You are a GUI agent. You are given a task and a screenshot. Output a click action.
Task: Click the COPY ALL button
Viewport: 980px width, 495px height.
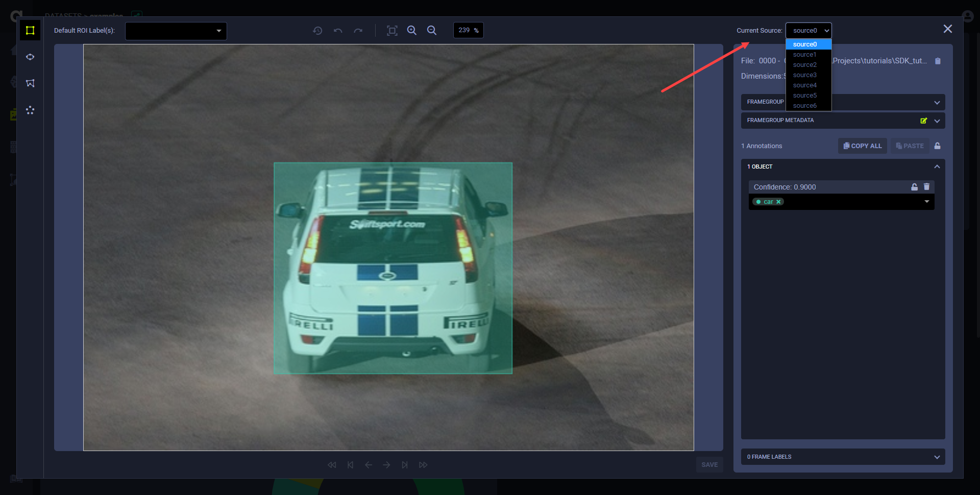tap(863, 146)
